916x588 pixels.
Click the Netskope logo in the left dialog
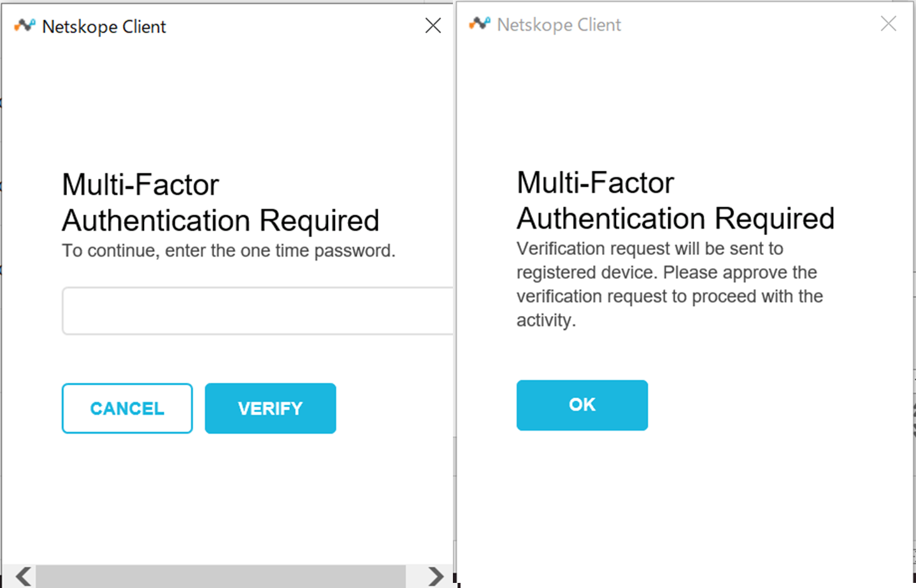point(25,26)
